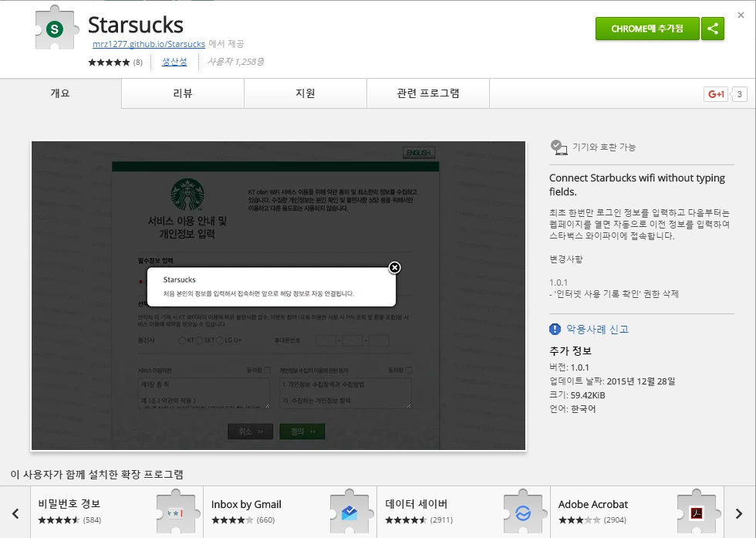The width and height of the screenshot is (756, 538).
Task: Click the green 동의 button in screenshot
Action: [x=302, y=431]
